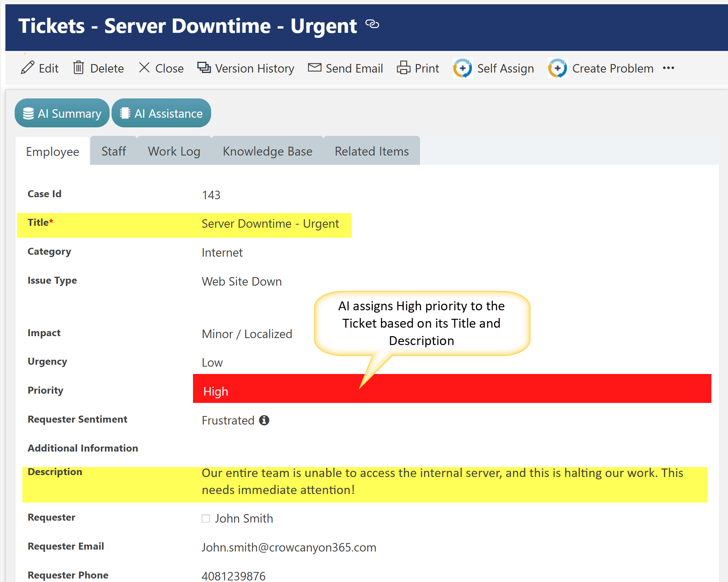This screenshot has height=582, width=728.
Task: Switch to the Staff tab
Action: pyautogui.click(x=113, y=151)
